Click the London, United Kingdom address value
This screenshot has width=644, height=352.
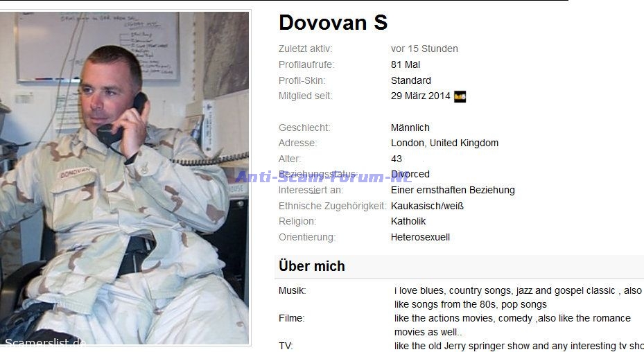[x=444, y=143]
